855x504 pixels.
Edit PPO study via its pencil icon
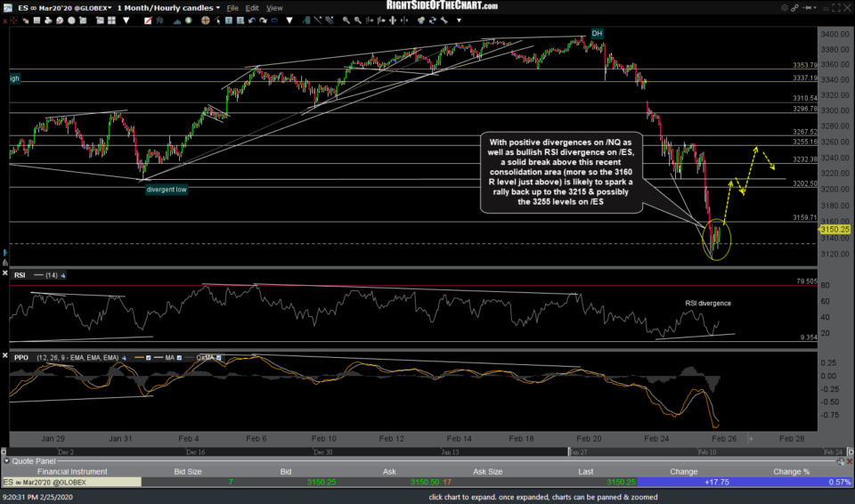pos(124,358)
